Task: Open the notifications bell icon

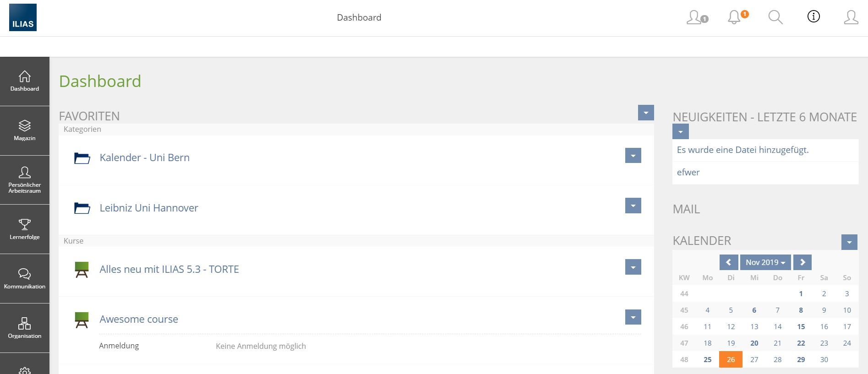Action: [734, 17]
